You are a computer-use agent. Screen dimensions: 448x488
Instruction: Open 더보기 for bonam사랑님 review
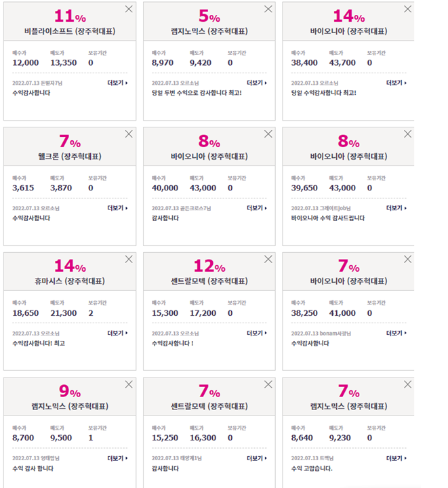pyautogui.click(x=396, y=333)
